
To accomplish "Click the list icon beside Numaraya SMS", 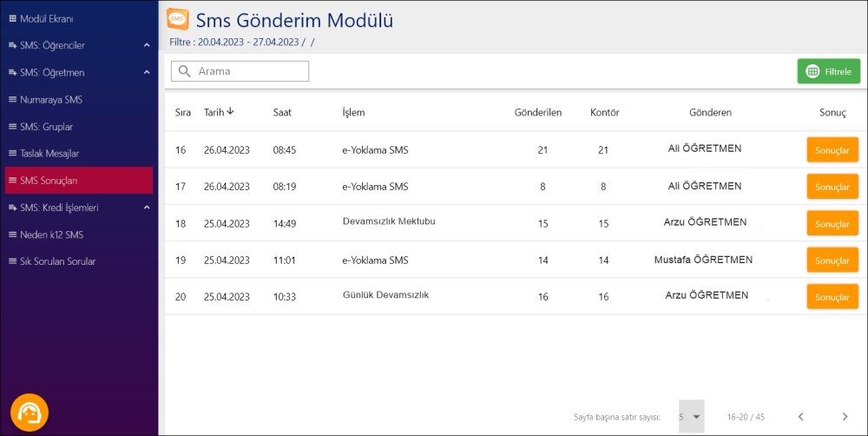I will pyautogui.click(x=12, y=100).
